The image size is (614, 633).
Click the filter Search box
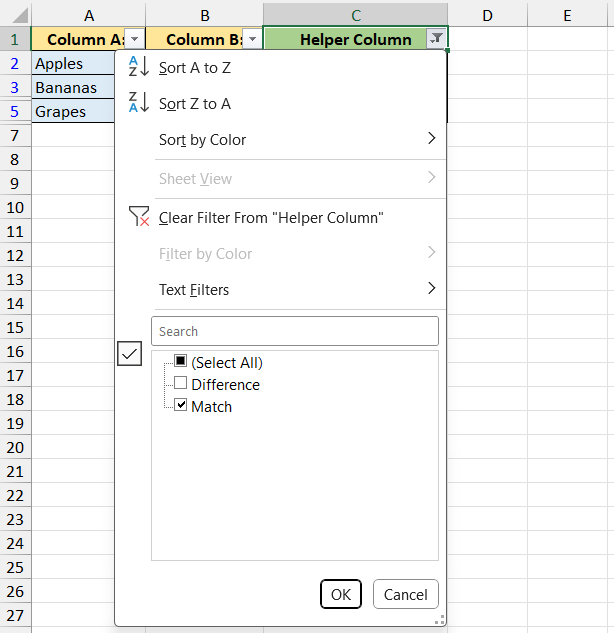[x=295, y=331]
